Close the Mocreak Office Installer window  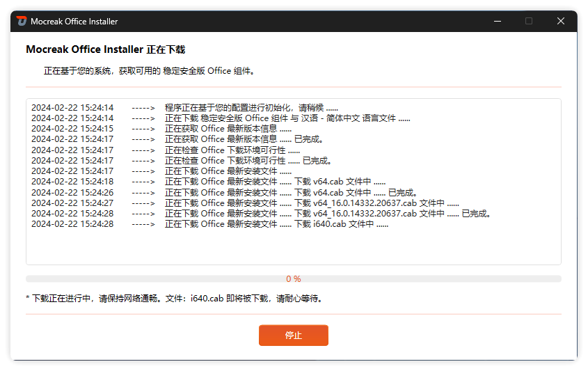click(560, 21)
